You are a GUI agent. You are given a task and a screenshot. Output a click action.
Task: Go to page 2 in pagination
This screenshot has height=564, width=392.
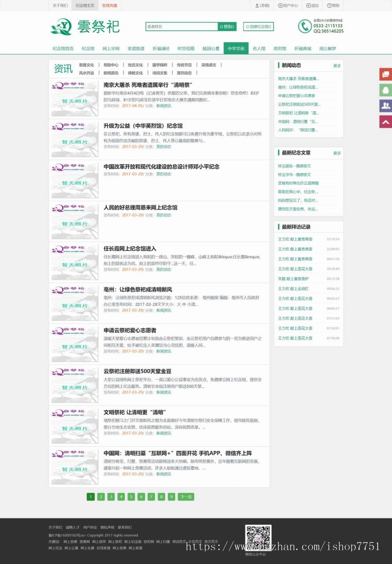click(101, 496)
